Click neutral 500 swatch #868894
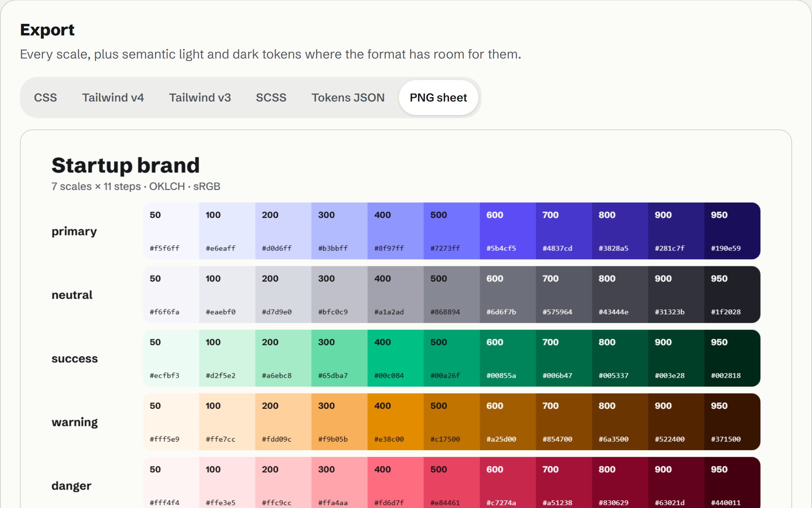 pyautogui.click(x=452, y=295)
